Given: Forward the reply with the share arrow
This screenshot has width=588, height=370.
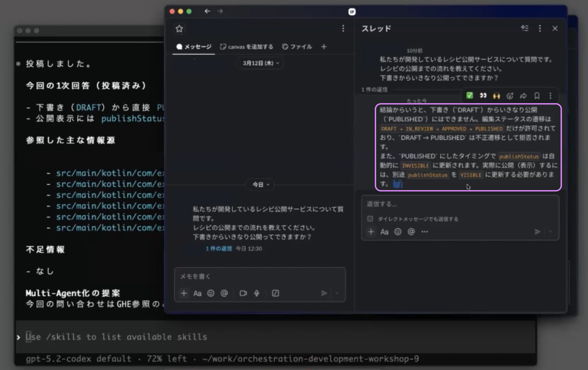Looking at the screenshot, I should coord(523,96).
